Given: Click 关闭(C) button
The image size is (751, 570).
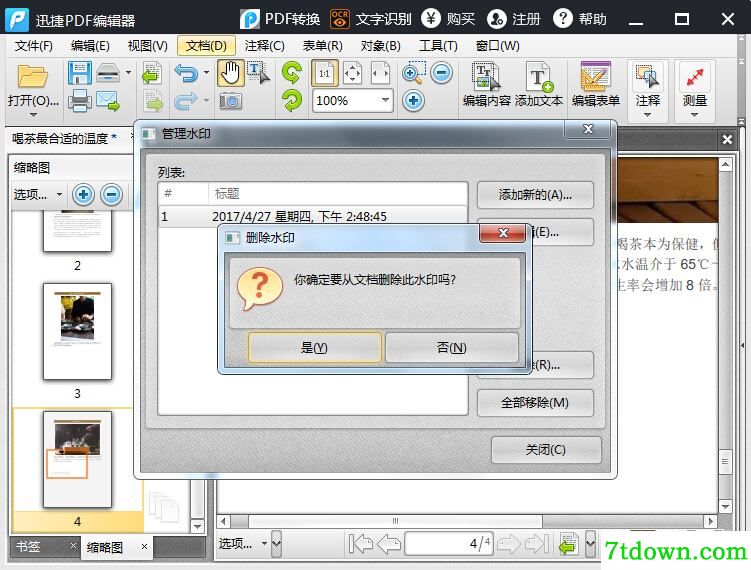Looking at the screenshot, I should click(x=546, y=449).
